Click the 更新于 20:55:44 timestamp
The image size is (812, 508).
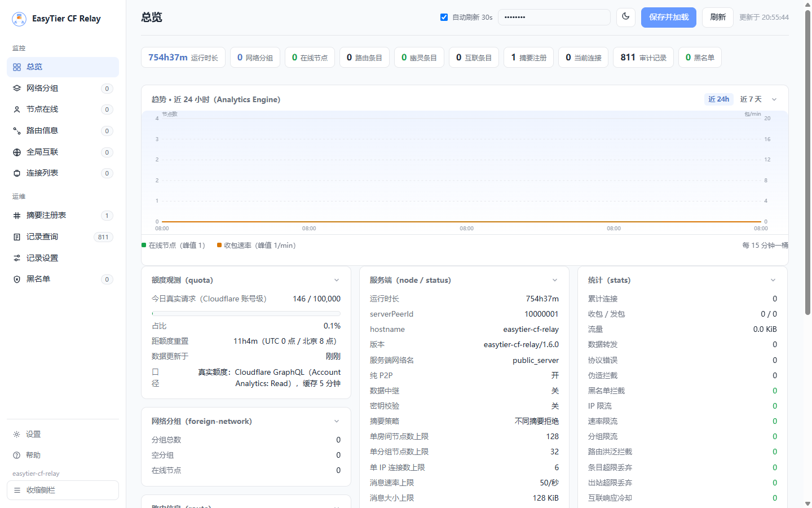(x=764, y=17)
